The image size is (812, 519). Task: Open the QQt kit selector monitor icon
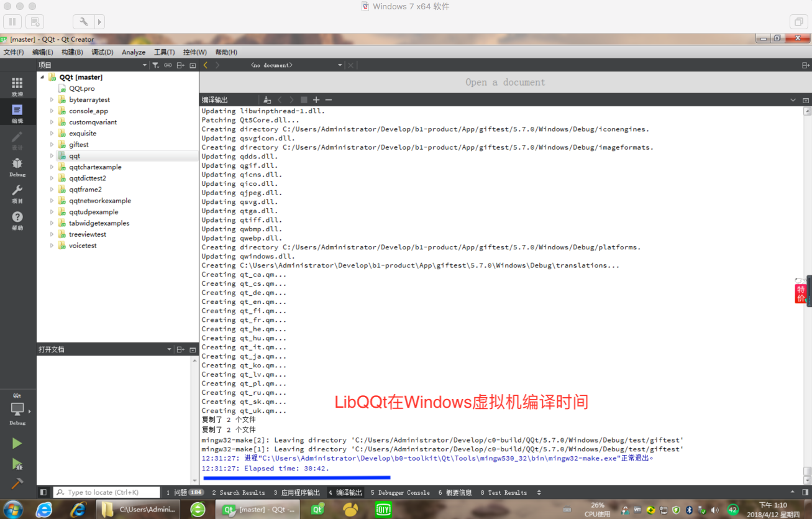pos(17,410)
